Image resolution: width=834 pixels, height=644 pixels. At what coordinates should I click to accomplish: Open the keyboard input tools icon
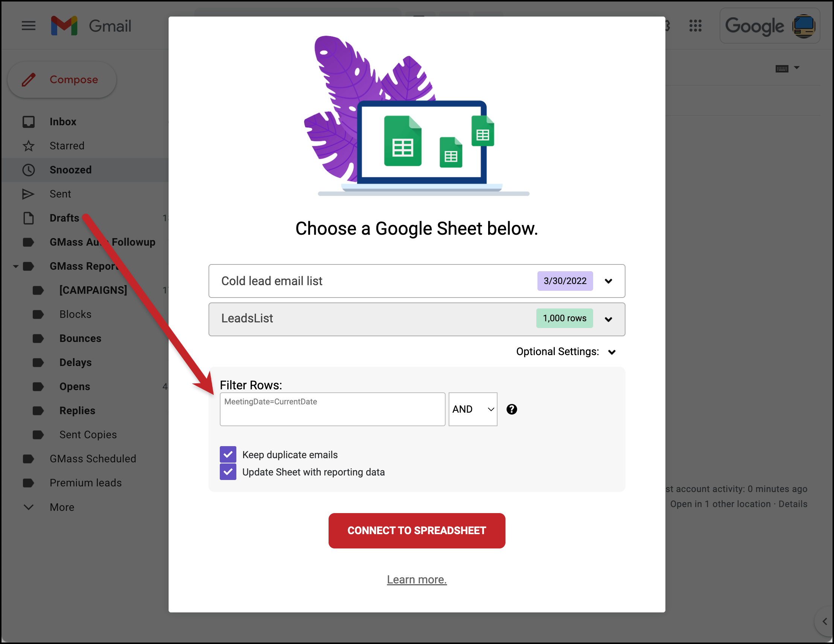(x=782, y=68)
